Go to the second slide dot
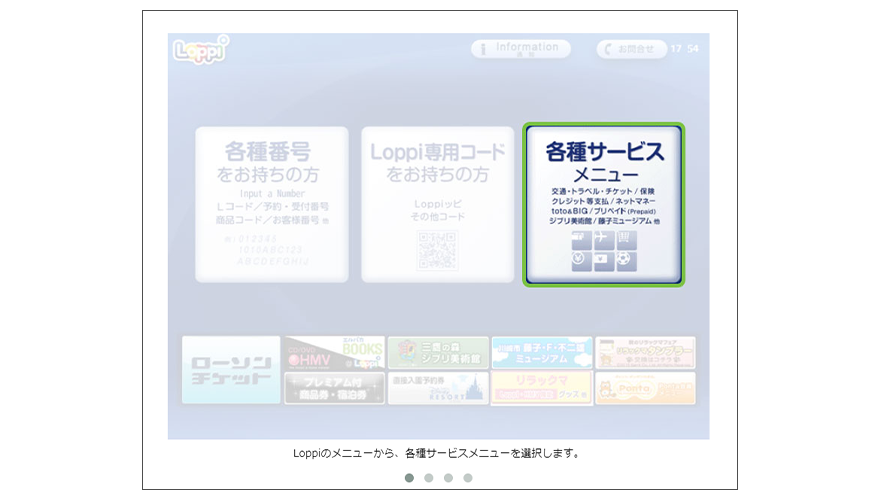Image resolution: width=880 pixels, height=500 pixels. [429, 478]
